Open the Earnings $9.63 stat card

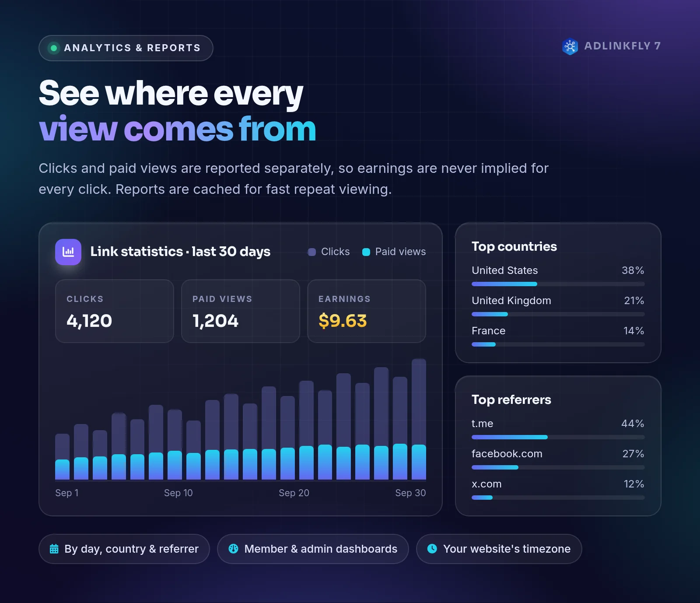[x=367, y=311]
